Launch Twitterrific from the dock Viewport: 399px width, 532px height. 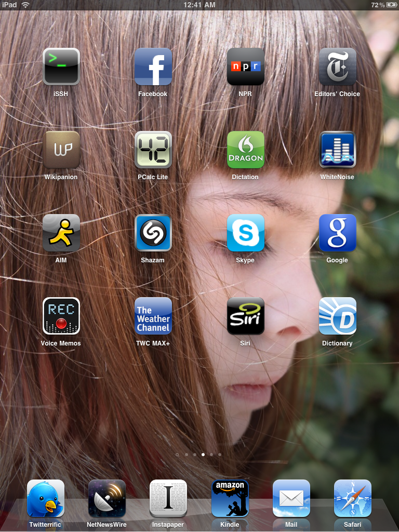click(46, 498)
